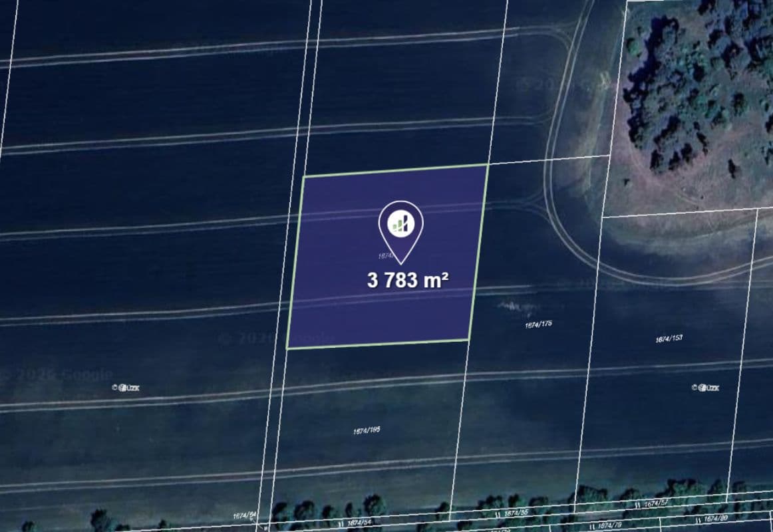Viewport: 773px width, 532px height.
Task: Select the 3 783 m² area label
Action: pos(408,280)
